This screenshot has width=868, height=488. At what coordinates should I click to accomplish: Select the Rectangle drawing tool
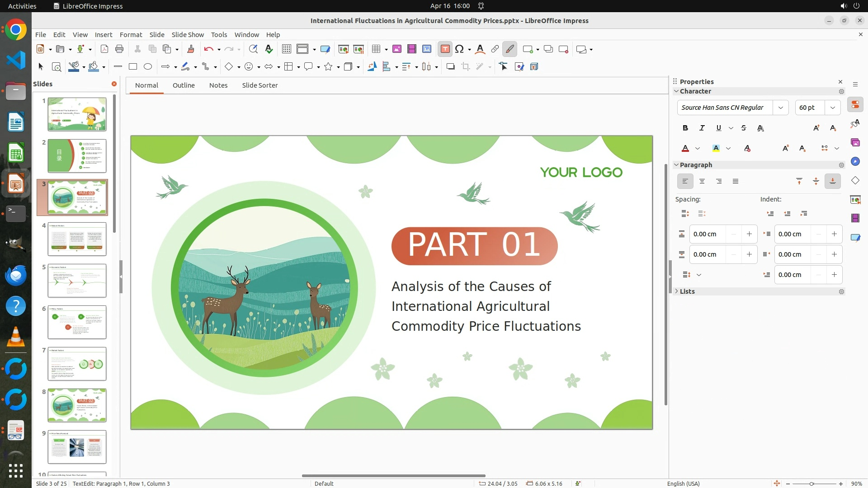133,67
